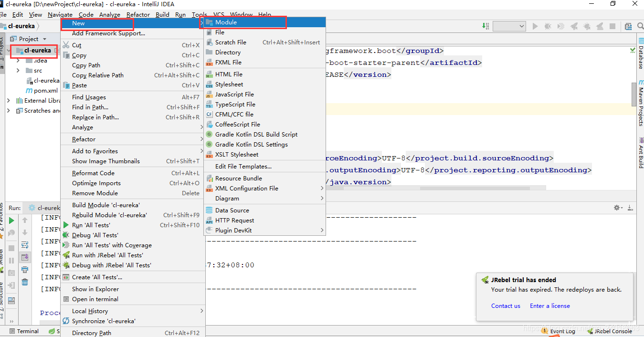Open the Edit menu in the menu bar
Viewport: 644px width, 337px height.
coord(18,15)
